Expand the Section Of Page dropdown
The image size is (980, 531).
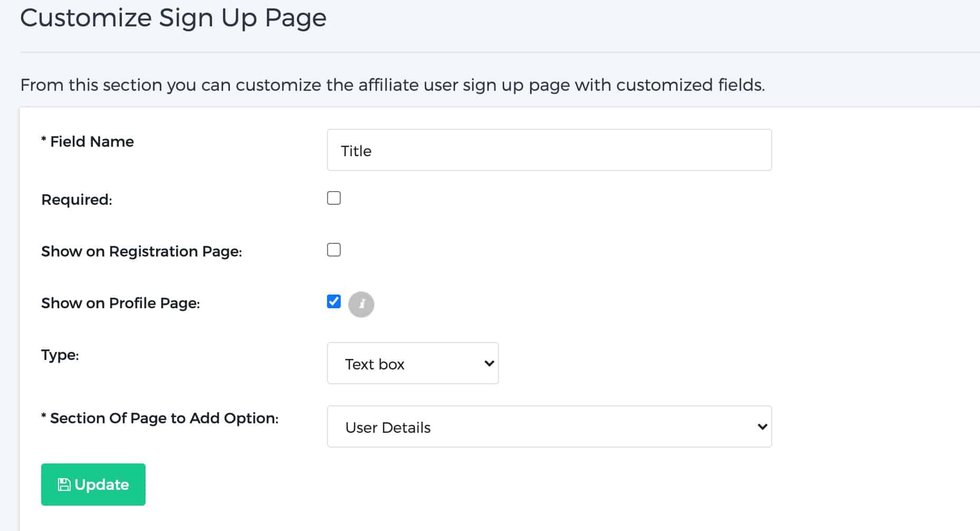(x=549, y=426)
